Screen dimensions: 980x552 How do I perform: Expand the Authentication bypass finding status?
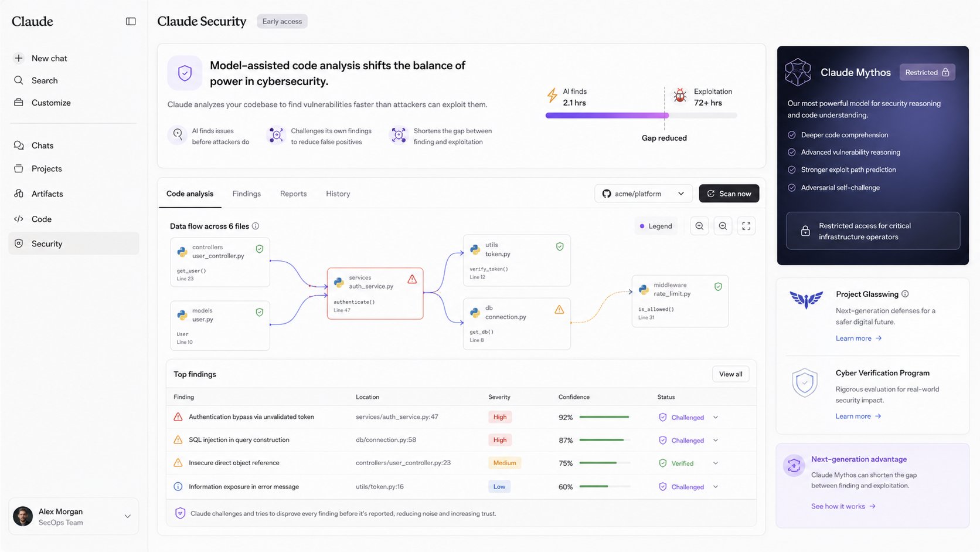[x=716, y=417]
